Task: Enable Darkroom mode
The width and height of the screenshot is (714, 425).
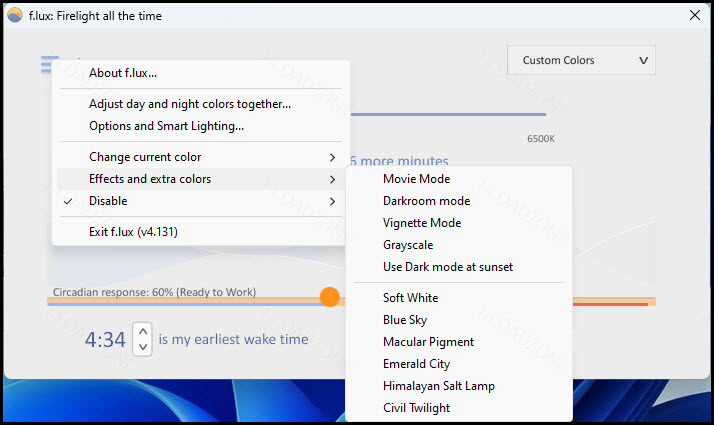Action: click(x=459, y=201)
